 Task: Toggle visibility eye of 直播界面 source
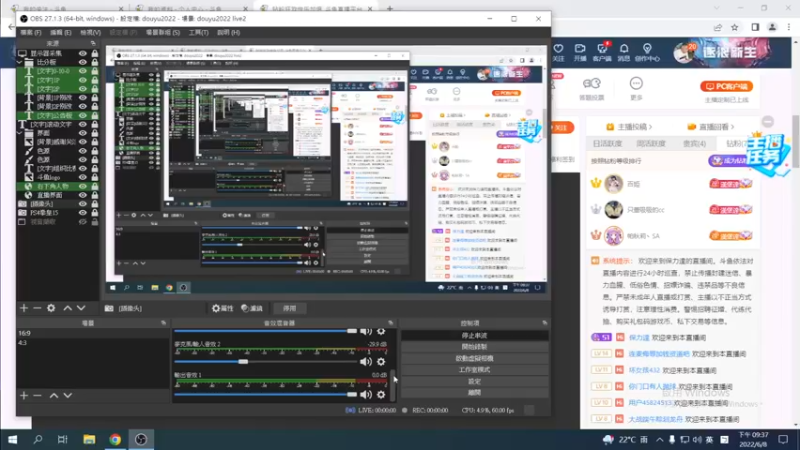click(82, 195)
